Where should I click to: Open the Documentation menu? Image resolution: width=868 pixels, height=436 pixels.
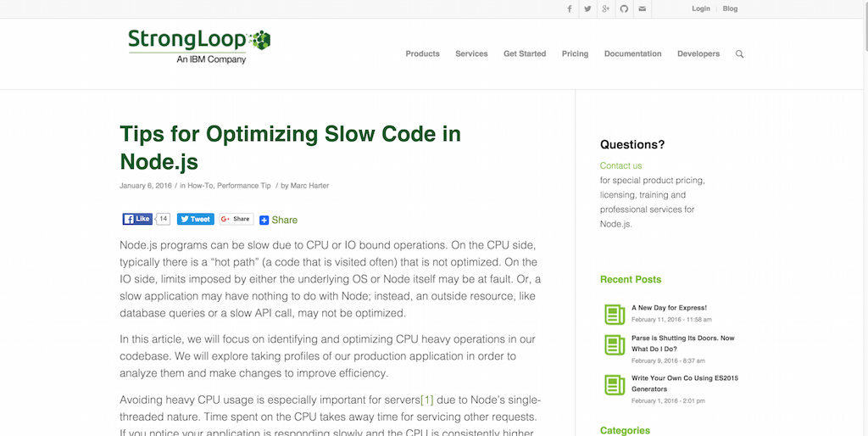632,53
